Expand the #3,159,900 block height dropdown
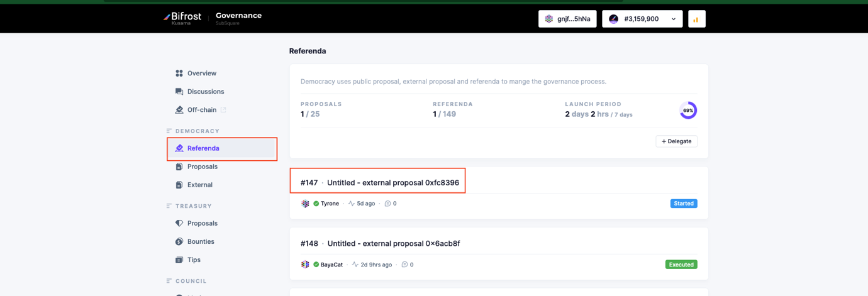The height and width of the screenshot is (296, 868). coord(642,19)
